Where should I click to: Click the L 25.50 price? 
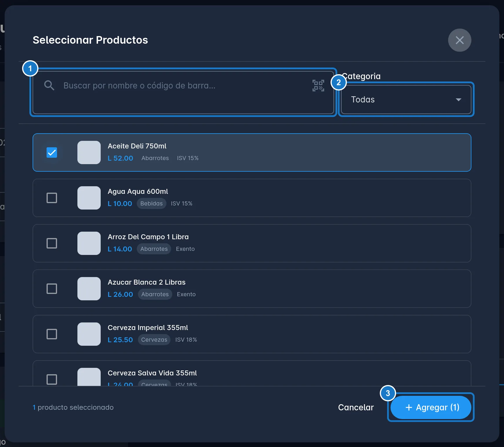[x=120, y=340]
